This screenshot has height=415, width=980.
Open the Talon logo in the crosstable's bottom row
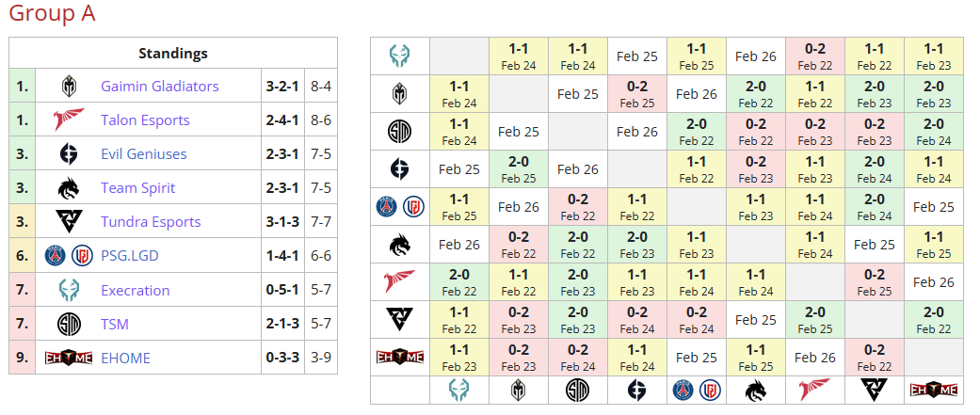(815, 390)
